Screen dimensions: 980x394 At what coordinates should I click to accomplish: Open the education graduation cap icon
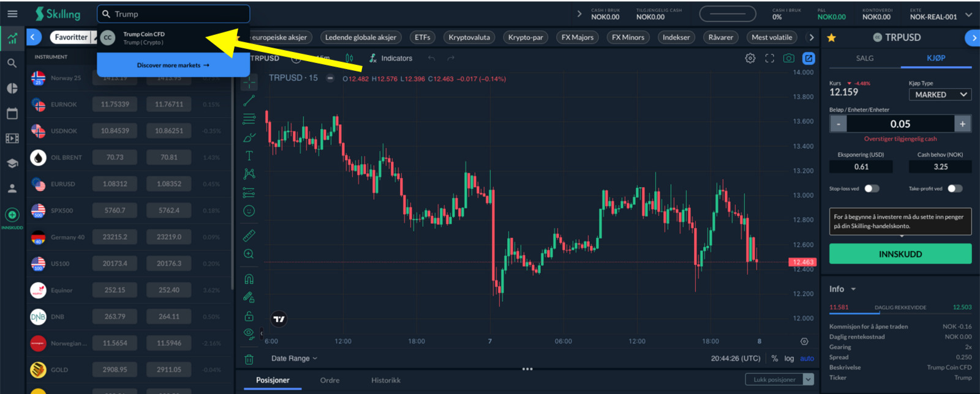pos(12,163)
